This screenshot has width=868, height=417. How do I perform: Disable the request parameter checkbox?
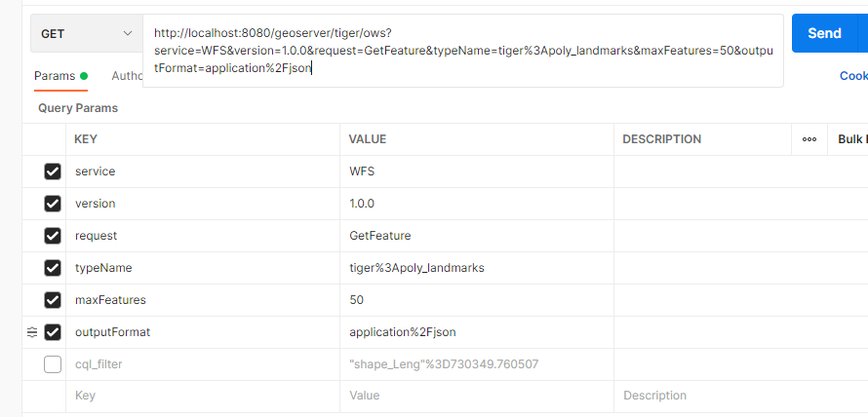(53, 236)
